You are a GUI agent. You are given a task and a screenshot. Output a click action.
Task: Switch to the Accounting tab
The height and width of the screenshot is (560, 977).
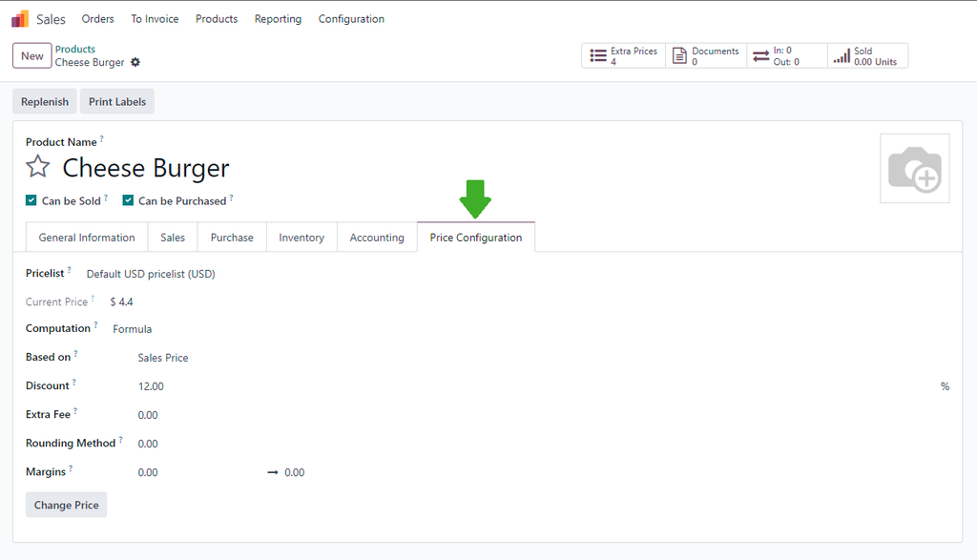[377, 238]
